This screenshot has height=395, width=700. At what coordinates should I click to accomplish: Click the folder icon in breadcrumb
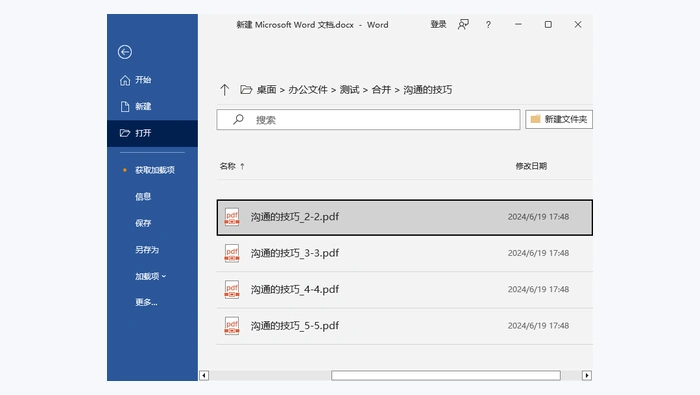(246, 90)
